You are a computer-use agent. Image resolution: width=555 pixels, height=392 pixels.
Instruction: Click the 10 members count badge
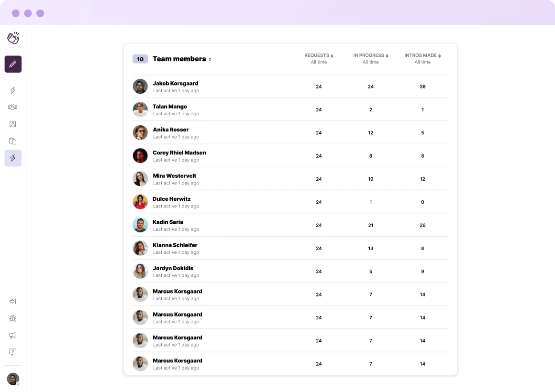pos(140,59)
